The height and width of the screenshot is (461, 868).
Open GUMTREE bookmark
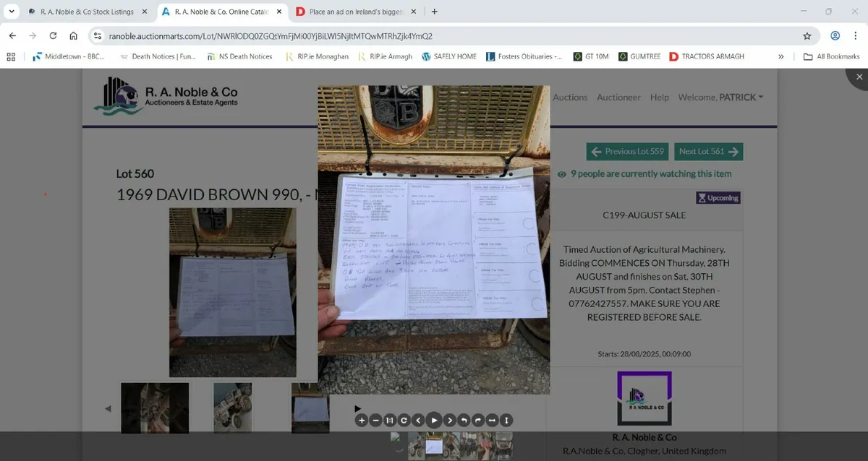[639, 56]
